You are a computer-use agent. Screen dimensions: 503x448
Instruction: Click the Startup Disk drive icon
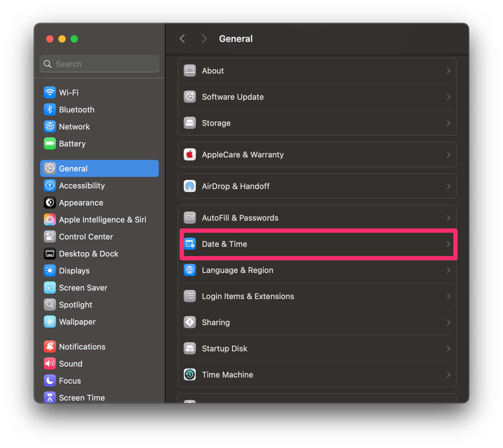tap(190, 348)
